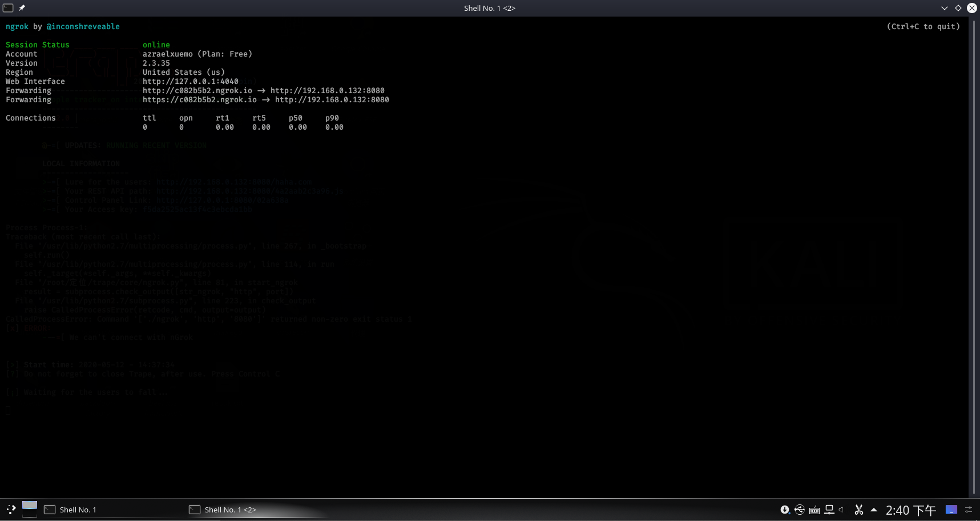
Task: Open the audio volume tray icon
Action: pos(842,510)
